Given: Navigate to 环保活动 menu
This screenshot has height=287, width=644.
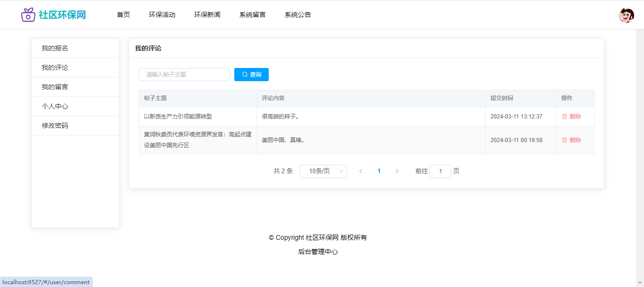Looking at the screenshot, I should [x=162, y=15].
